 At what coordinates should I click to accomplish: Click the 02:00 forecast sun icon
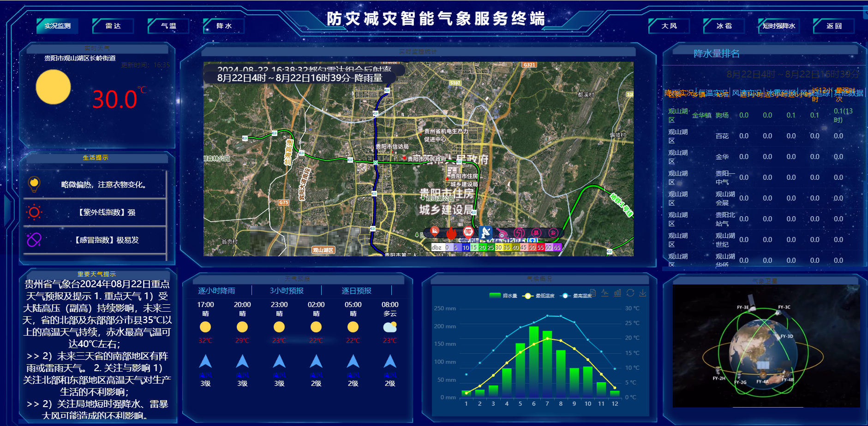coord(316,327)
